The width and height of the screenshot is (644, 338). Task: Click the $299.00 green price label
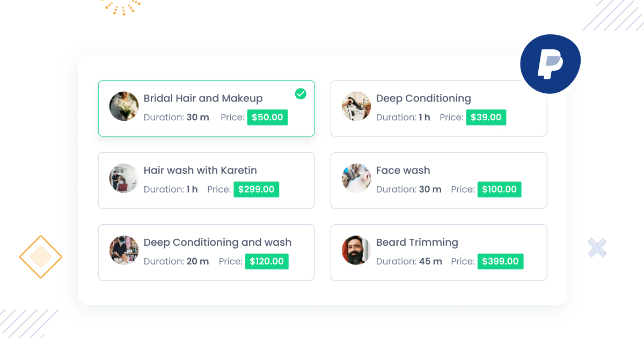[x=256, y=189]
